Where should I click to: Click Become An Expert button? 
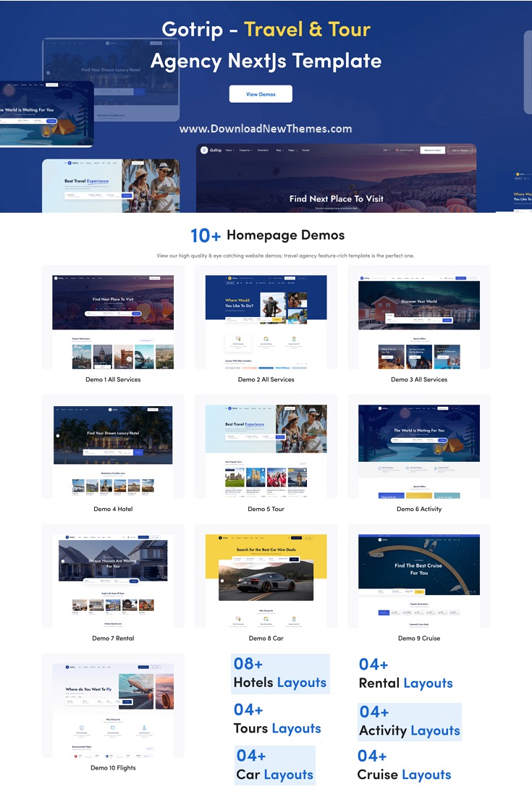coord(433,151)
